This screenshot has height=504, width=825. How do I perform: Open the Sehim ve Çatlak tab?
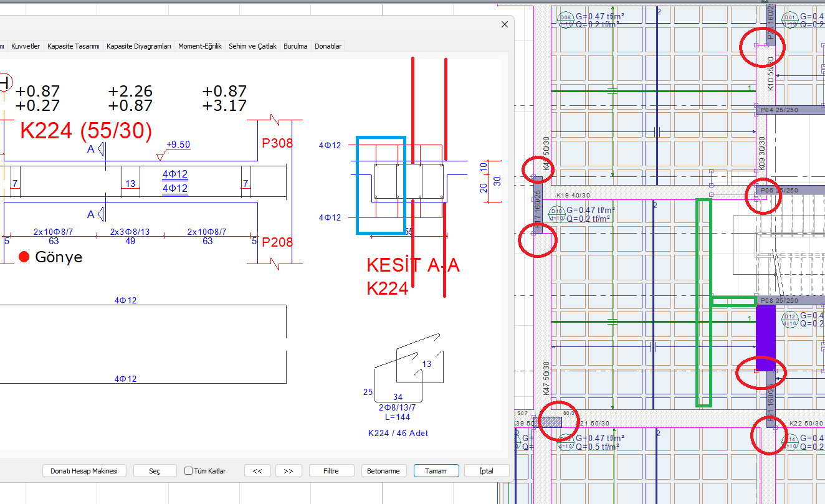[252, 46]
